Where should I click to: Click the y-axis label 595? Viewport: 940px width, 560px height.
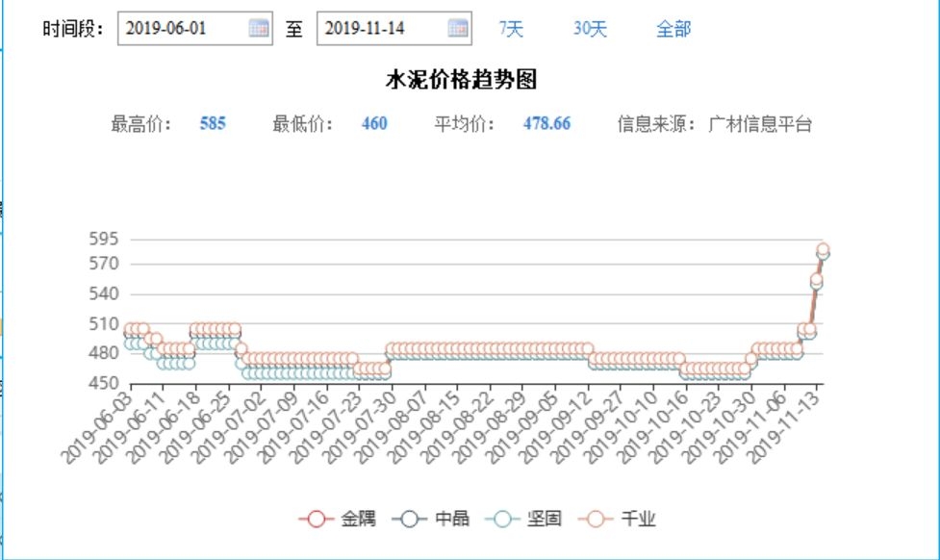click(104, 239)
